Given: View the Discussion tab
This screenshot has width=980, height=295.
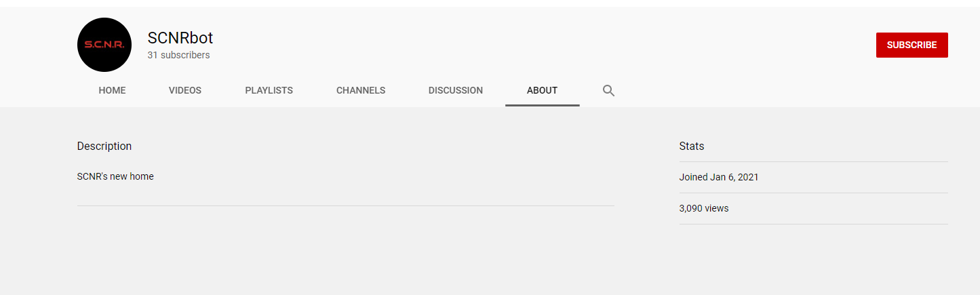Looking at the screenshot, I should 456,90.
